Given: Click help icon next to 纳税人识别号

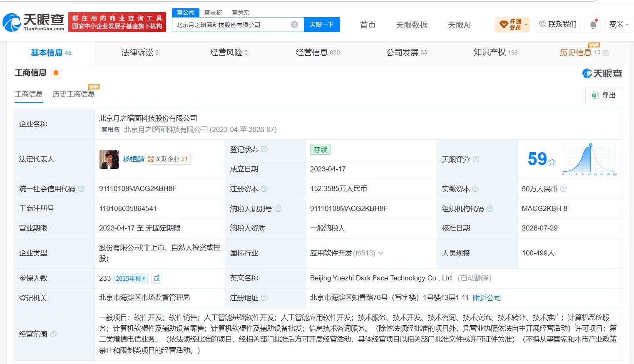Looking at the screenshot, I should 278,209.
